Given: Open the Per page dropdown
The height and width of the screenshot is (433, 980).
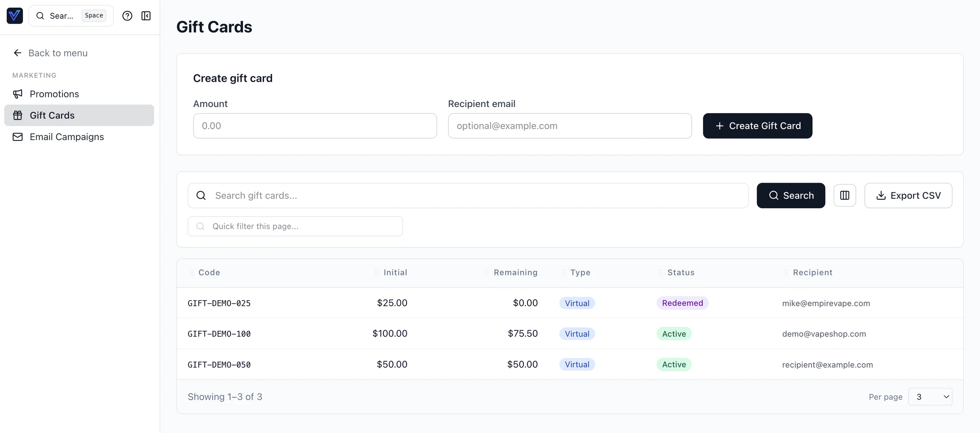Looking at the screenshot, I should pyautogui.click(x=930, y=397).
